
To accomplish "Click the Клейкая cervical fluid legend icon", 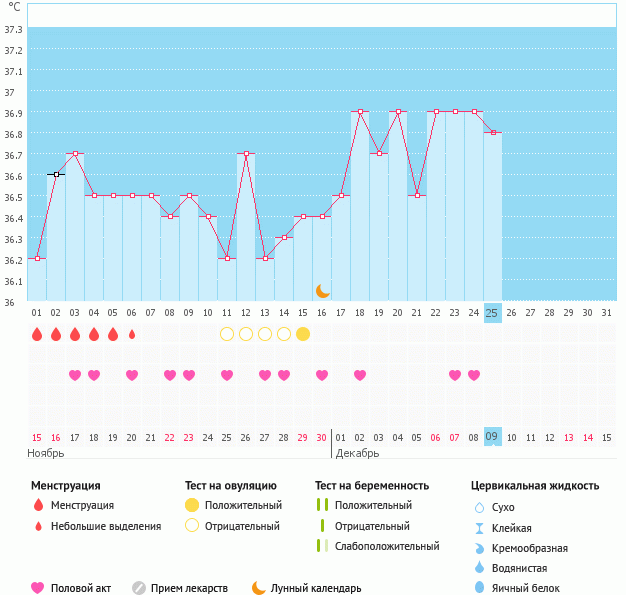I will [x=479, y=528].
